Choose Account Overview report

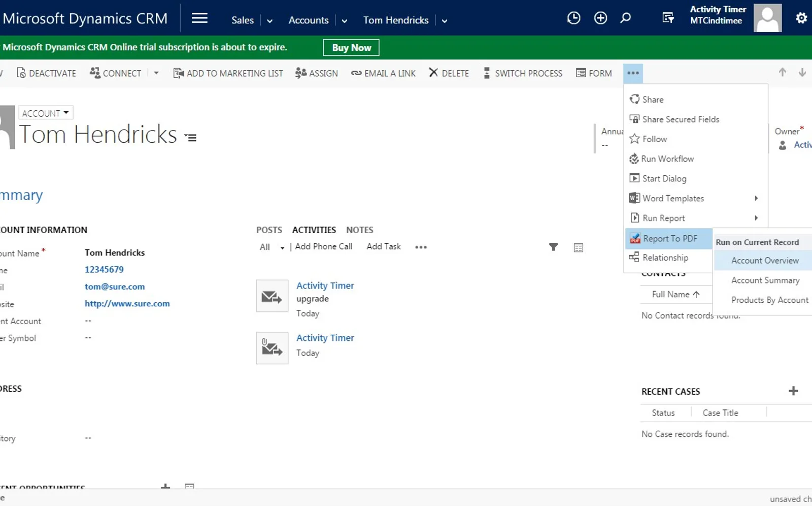763,261
